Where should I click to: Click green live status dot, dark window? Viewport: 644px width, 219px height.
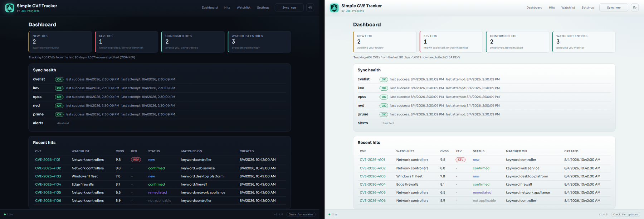pyautogui.click(x=5, y=214)
